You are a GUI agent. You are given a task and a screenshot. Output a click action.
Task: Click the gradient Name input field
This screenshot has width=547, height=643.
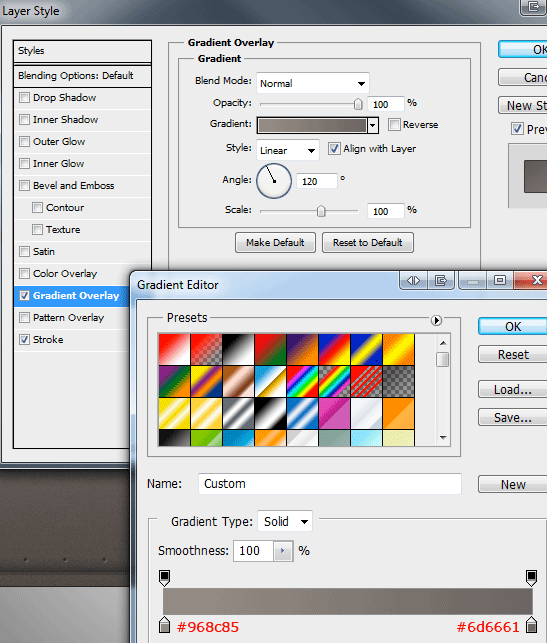pos(330,484)
